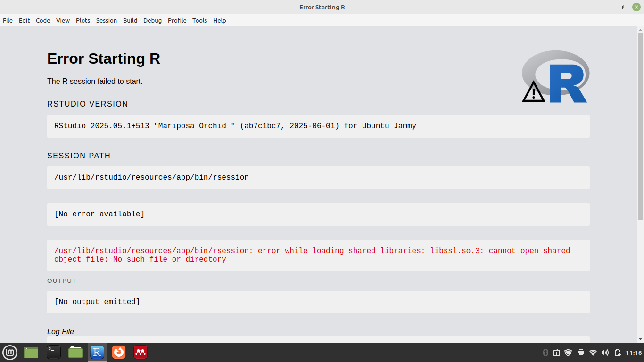
Task: Close the Error Starting R window
Action: [636, 7]
